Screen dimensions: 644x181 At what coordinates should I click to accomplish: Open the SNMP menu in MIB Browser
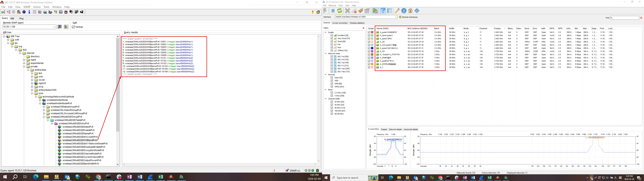[x=27, y=7]
